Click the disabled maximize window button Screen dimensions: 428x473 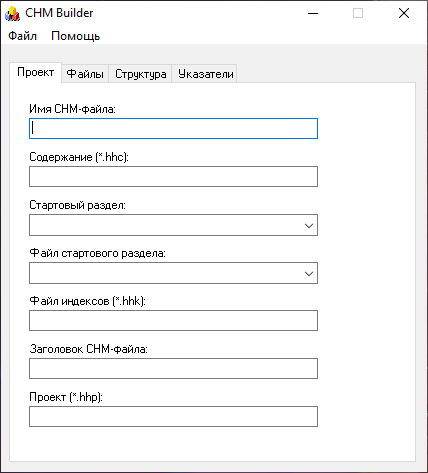pyautogui.click(x=358, y=13)
